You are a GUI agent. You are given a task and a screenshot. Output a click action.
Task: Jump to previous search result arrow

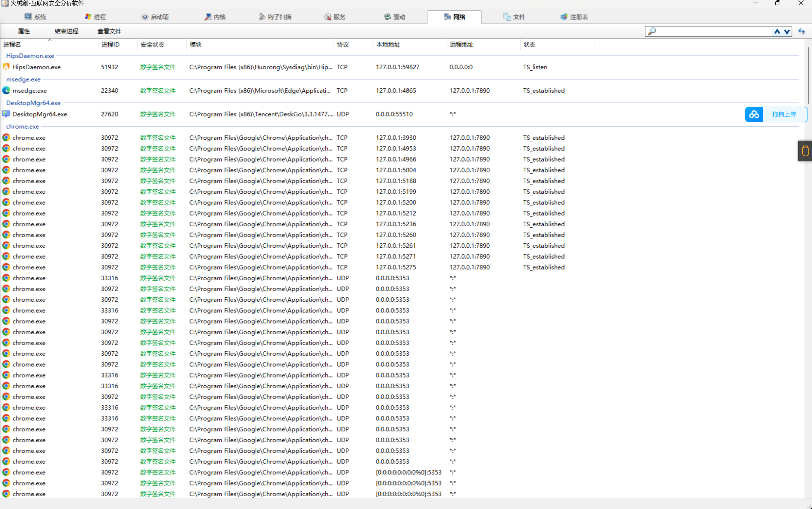tap(777, 31)
